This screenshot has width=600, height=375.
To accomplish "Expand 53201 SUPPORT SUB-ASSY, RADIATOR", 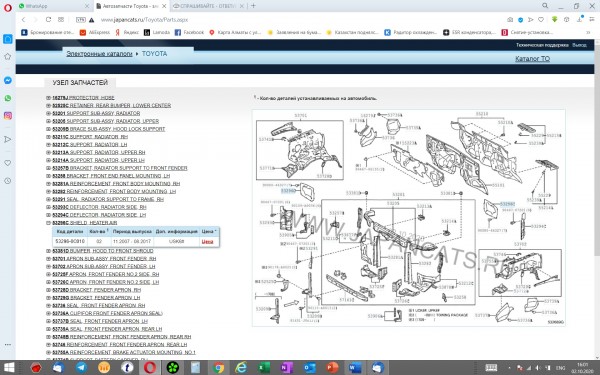I will pyautogui.click(x=49, y=113).
